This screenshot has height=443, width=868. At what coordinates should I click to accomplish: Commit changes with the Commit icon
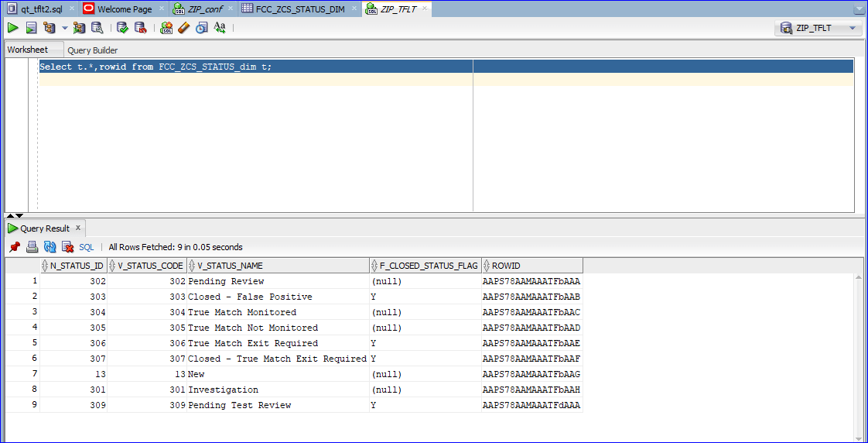[x=123, y=27]
